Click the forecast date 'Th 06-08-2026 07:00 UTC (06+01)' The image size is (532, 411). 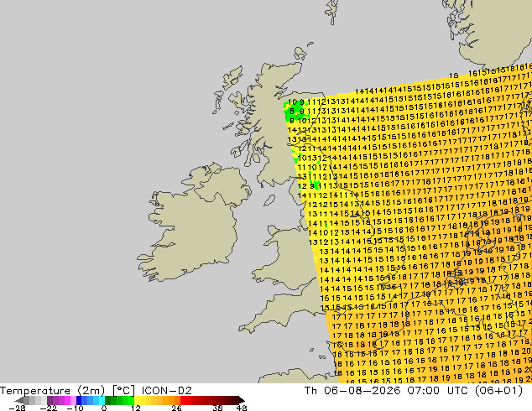click(414, 391)
